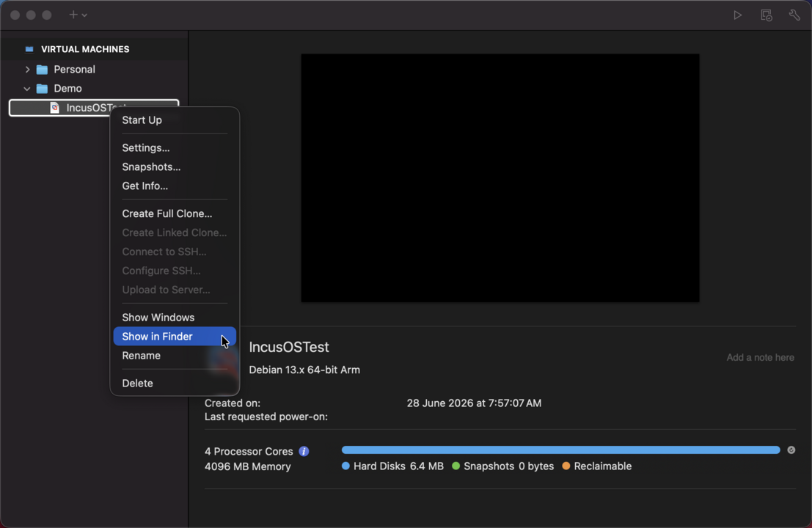The width and height of the screenshot is (812, 528).
Task: Click the Virtual Machines library icon
Action: click(29, 49)
